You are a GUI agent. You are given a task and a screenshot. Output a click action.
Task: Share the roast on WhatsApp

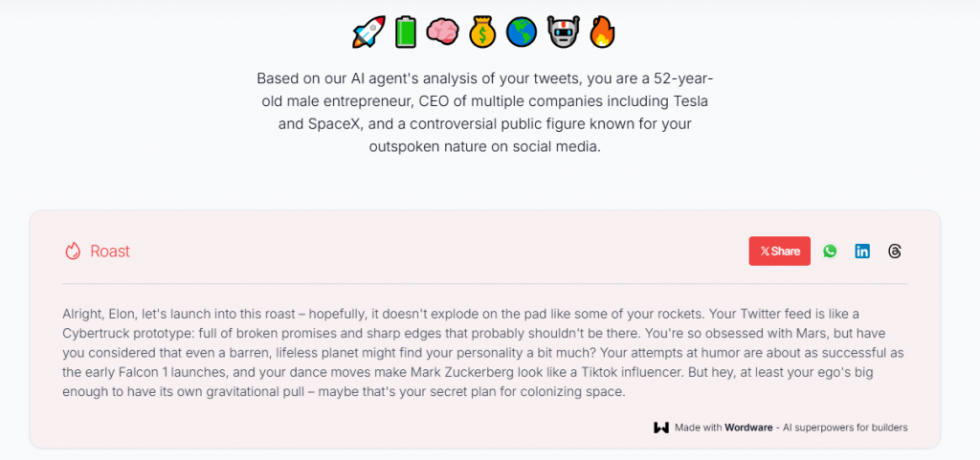830,252
